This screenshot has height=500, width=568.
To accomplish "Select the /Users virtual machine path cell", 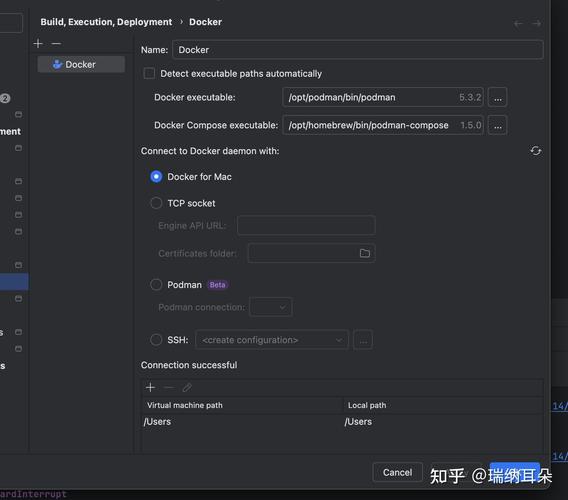I will point(242,422).
